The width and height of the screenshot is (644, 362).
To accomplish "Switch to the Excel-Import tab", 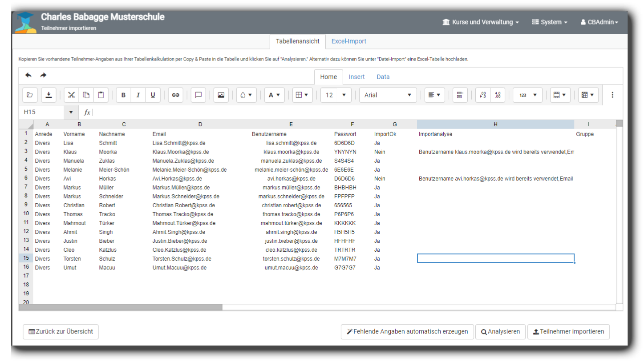I will [x=348, y=41].
